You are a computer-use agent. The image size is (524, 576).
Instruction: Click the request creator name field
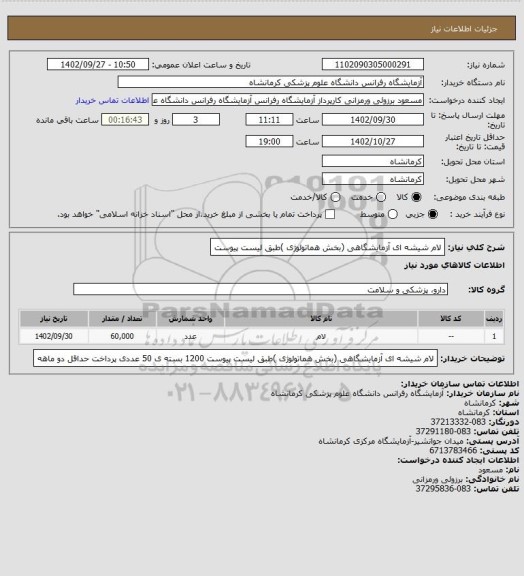coord(288,100)
